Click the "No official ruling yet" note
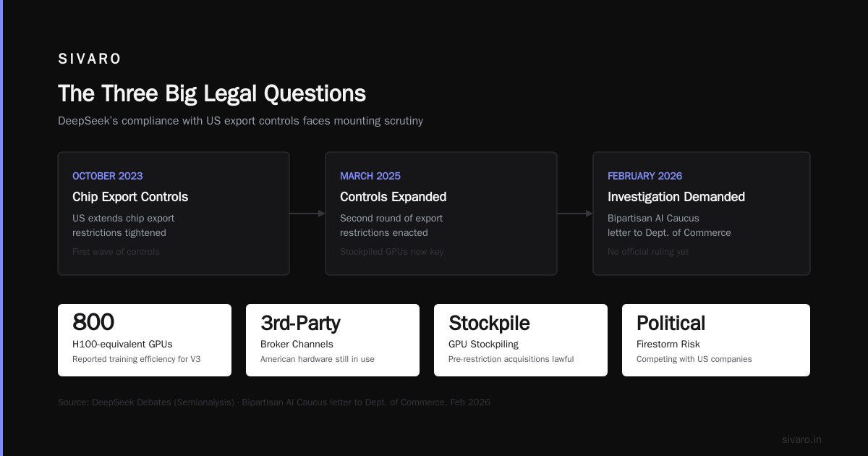The image size is (868, 456). [648, 252]
